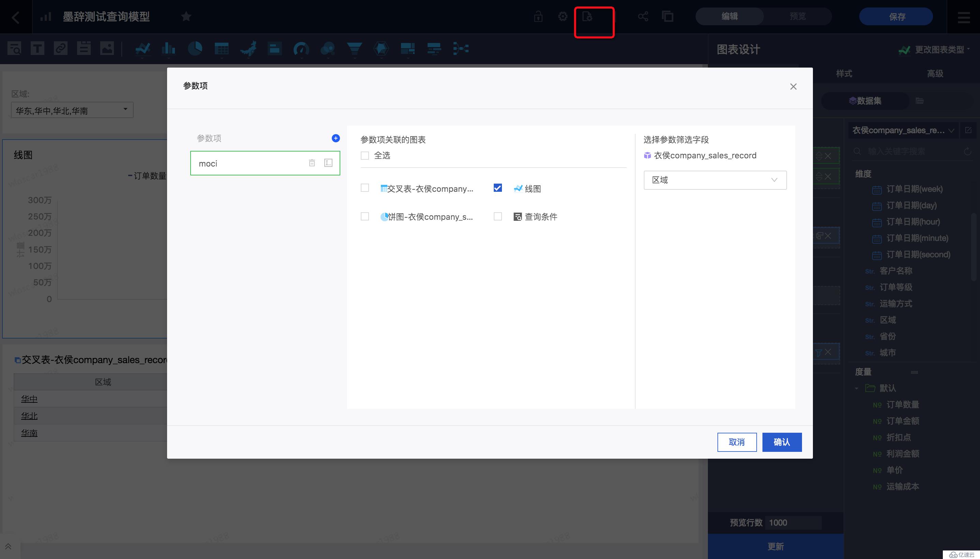Edit dataset with pencil icon
This screenshot has height=559, width=980.
pos(968,130)
